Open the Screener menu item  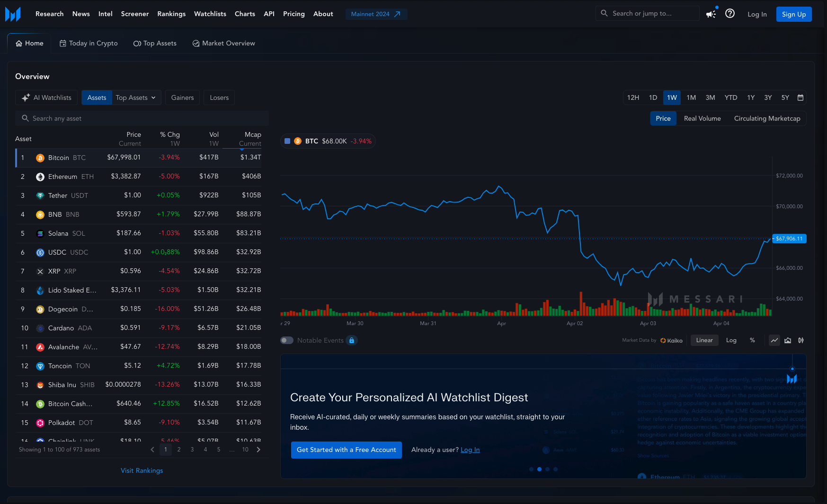(x=134, y=14)
